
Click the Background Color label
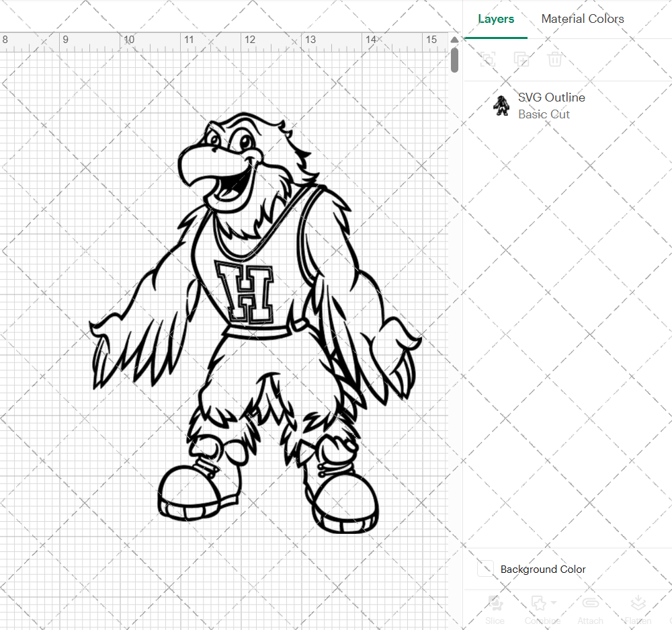click(543, 569)
